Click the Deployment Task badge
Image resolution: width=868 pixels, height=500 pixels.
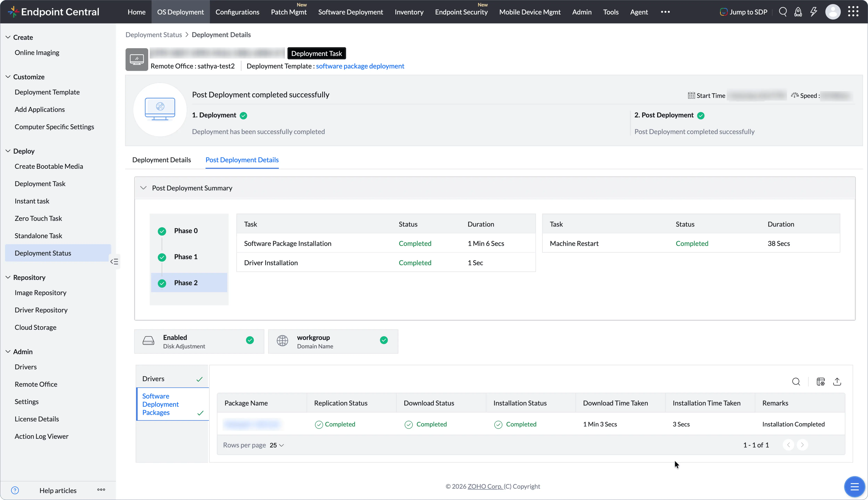316,53
